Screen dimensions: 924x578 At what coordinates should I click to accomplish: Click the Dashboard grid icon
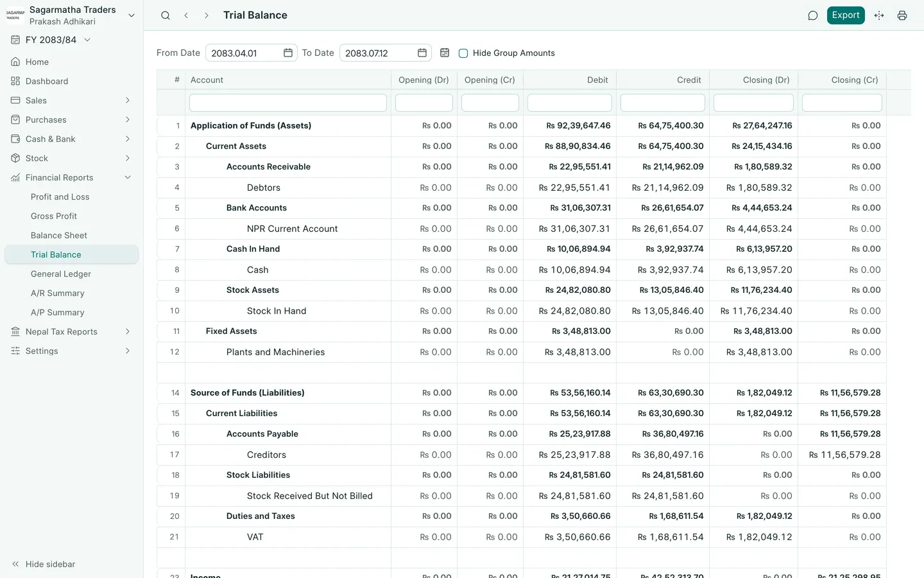[15, 81]
